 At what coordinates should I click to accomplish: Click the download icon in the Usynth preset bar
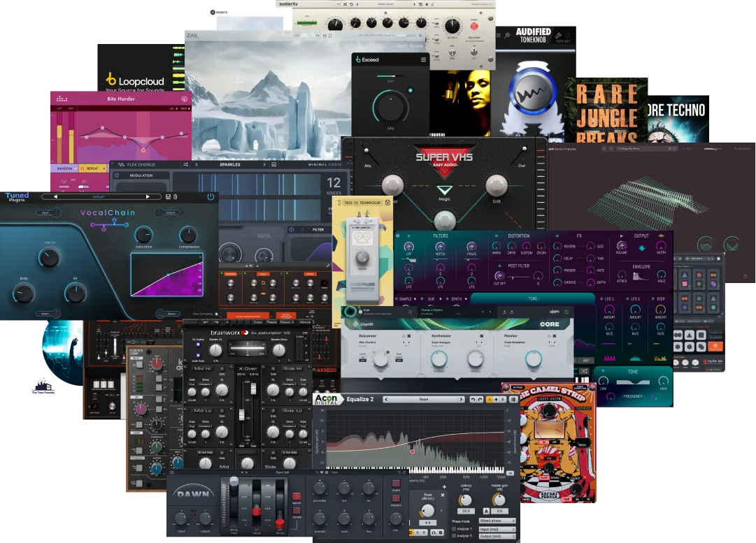pos(504,311)
